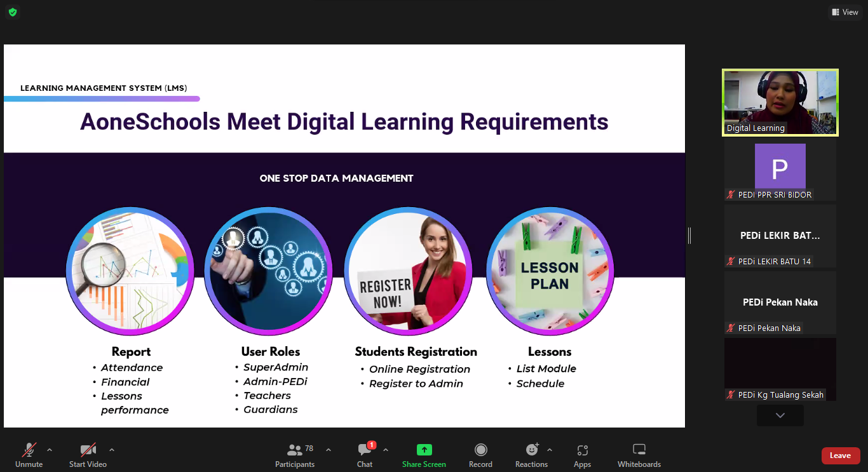Expand Chat options arrow

click(386, 450)
